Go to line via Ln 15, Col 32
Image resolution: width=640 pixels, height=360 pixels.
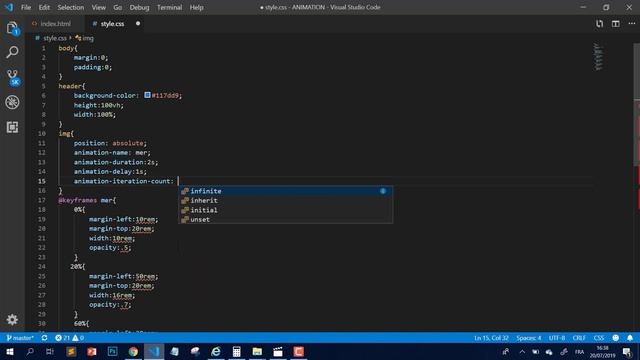(x=491, y=338)
